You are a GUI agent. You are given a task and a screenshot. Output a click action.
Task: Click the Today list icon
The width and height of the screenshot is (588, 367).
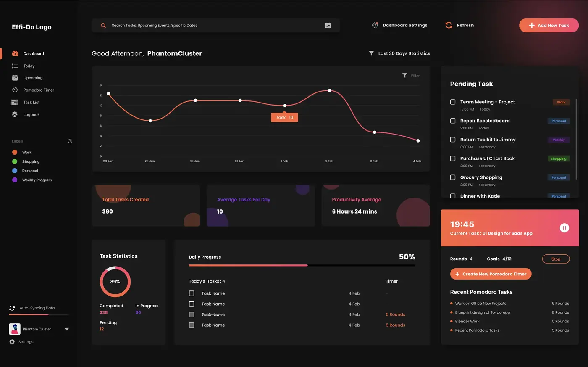tap(15, 66)
